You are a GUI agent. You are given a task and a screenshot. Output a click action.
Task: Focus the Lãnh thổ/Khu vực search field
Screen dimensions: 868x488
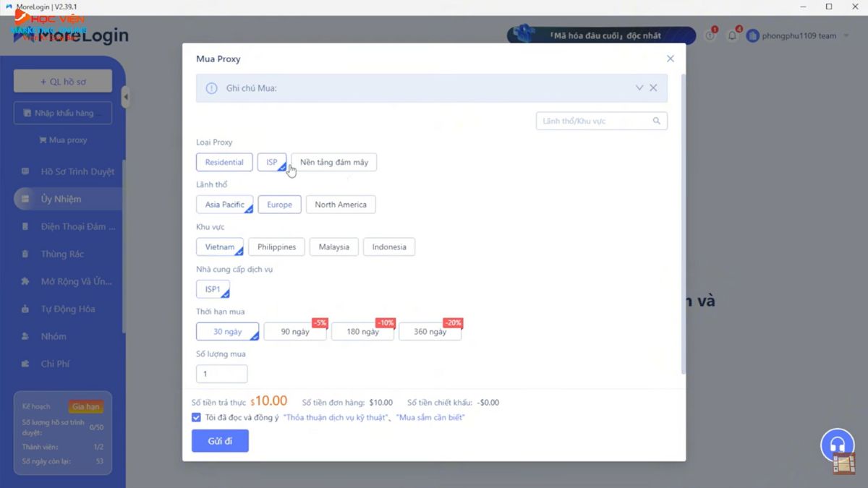[x=601, y=121]
